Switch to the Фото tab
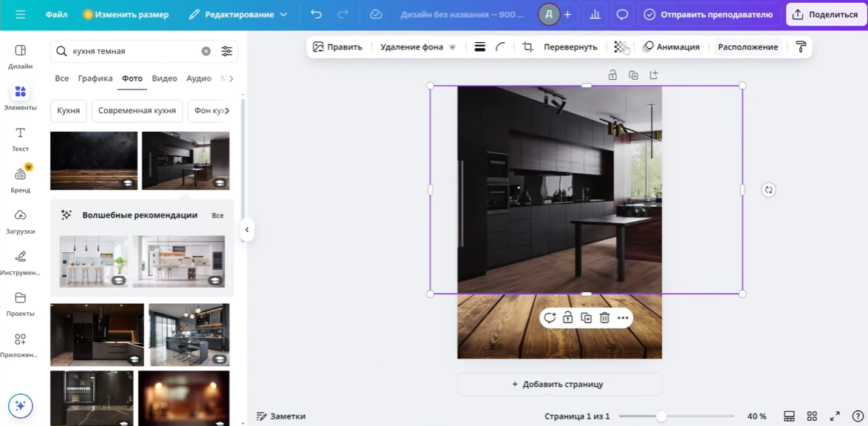The height and width of the screenshot is (426, 868). tap(132, 78)
